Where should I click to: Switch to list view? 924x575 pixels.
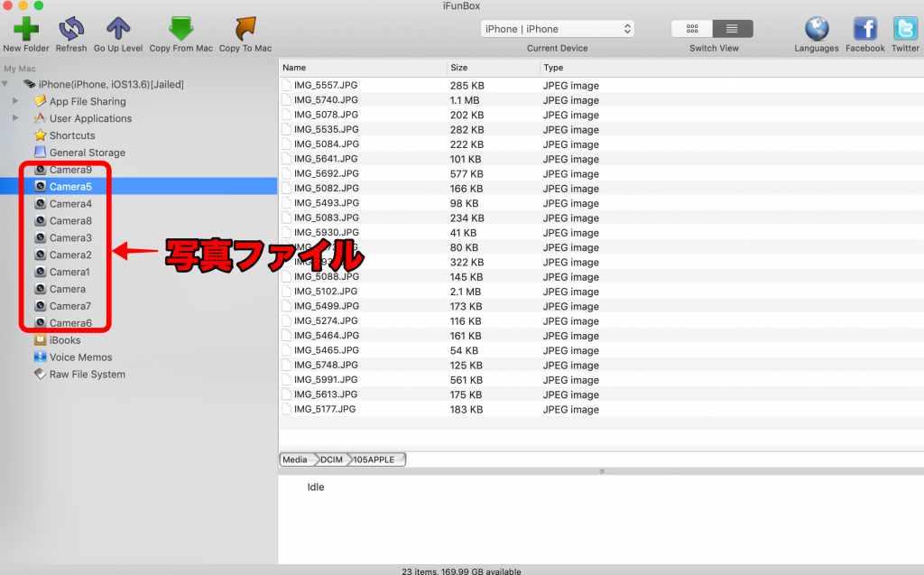pyautogui.click(x=733, y=28)
